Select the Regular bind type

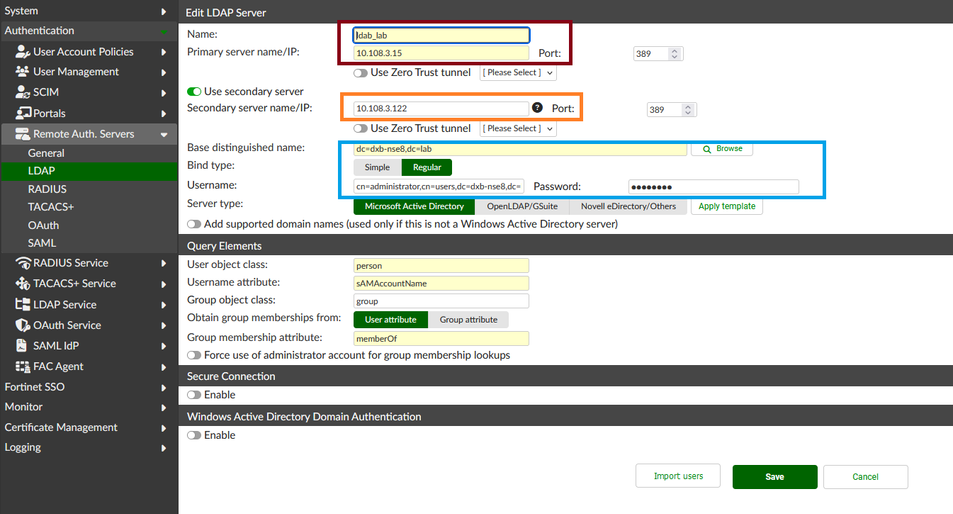pos(427,167)
